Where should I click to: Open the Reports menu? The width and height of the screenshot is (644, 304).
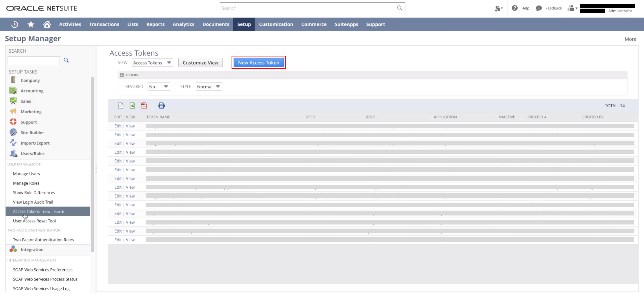point(155,24)
